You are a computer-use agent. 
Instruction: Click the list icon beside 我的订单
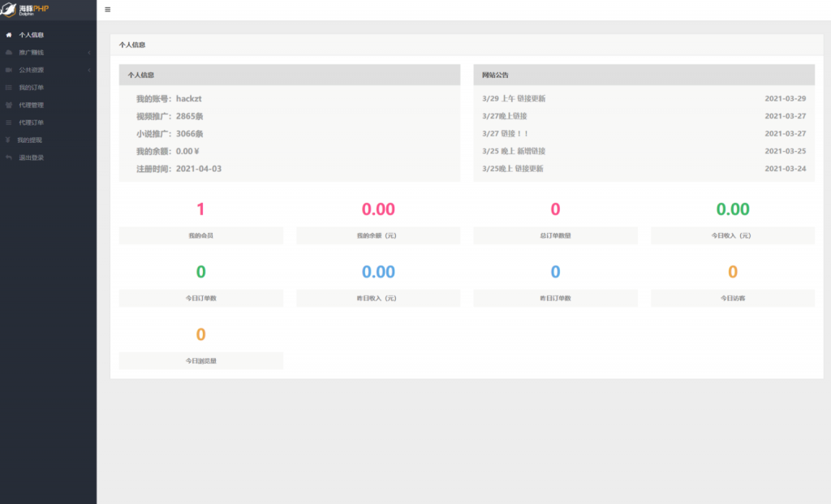pyautogui.click(x=9, y=88)
